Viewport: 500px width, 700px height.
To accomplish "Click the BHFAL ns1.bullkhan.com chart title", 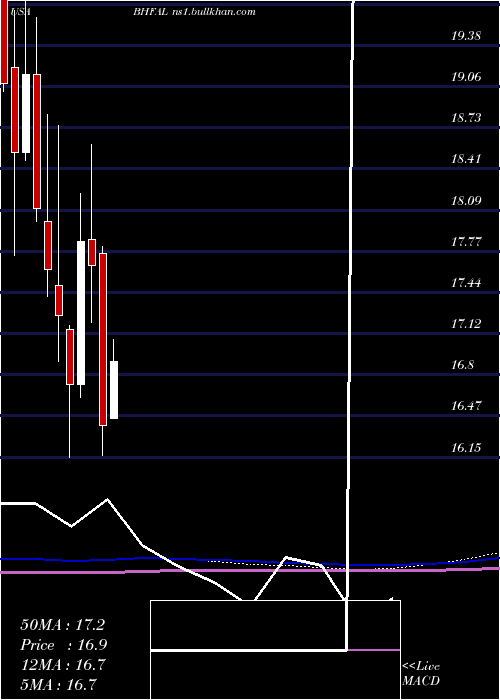I will (x=194, y=12).
